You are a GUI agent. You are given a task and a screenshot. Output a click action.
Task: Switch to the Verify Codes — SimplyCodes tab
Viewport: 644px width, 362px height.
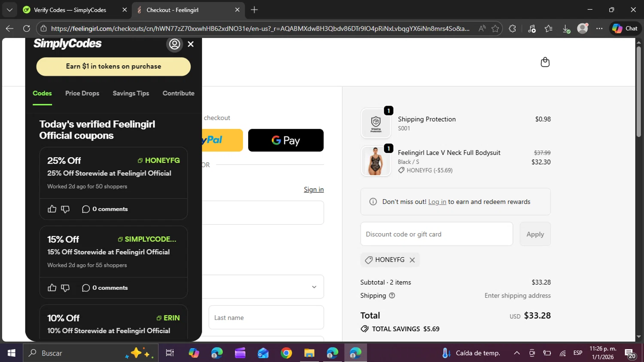[x=70, y=10]
